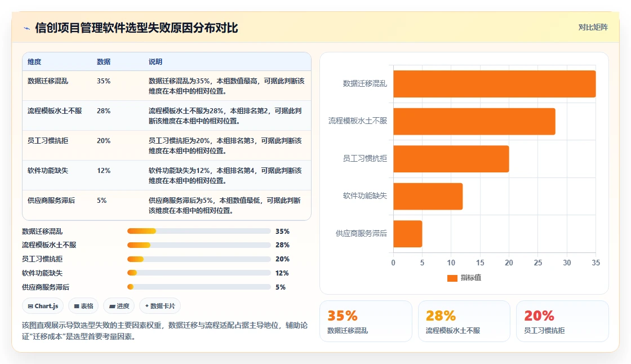Click the 5% value in the table
The height and width of the screenshot is (364, 631).
(101, 200)
